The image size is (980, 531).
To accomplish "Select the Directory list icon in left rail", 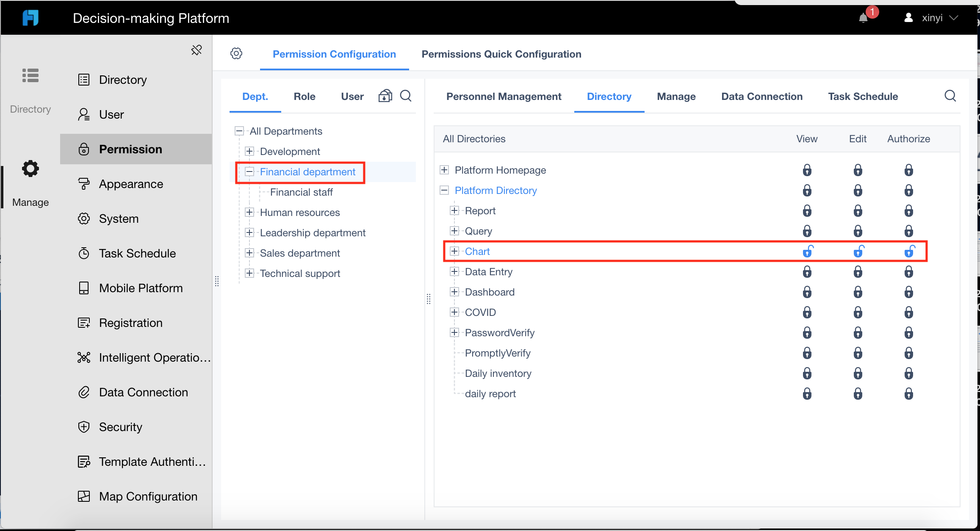I will pyautogui.click(x=30, y=75).
